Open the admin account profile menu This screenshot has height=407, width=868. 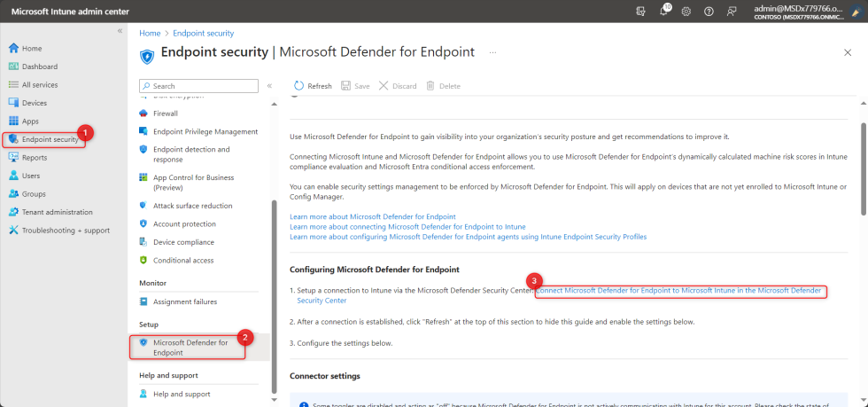808,12
